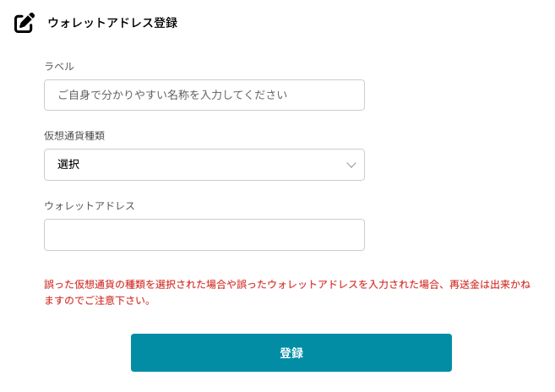Focus the ウォレットアドレス input field
555x392 pixels.
(x=204, y=235)
